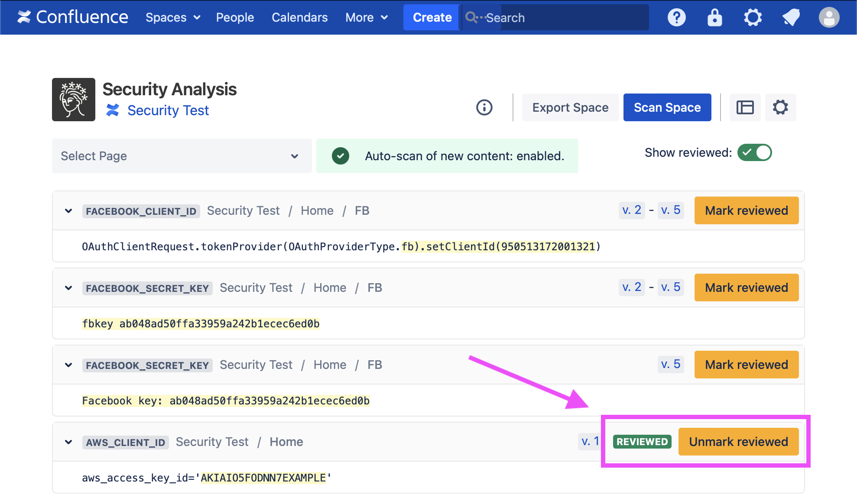Click the Security Analysis app logo

74,100
